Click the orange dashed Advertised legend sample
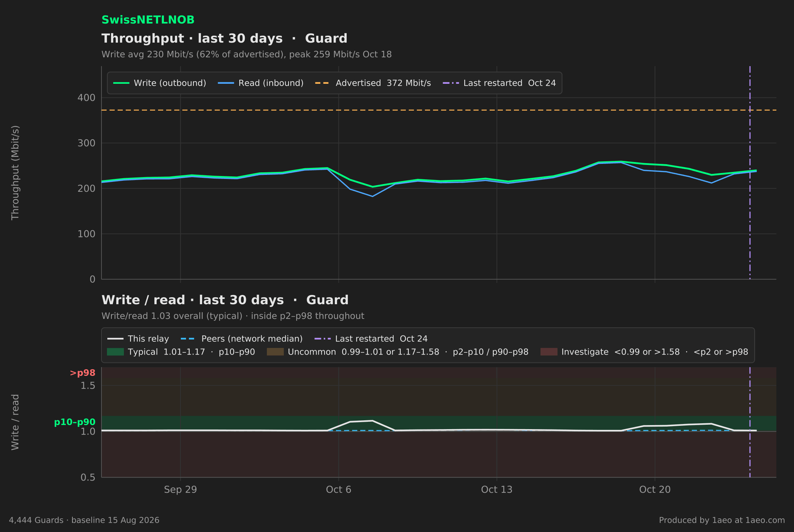The image size is (794, 532). [x=323, y=83]
